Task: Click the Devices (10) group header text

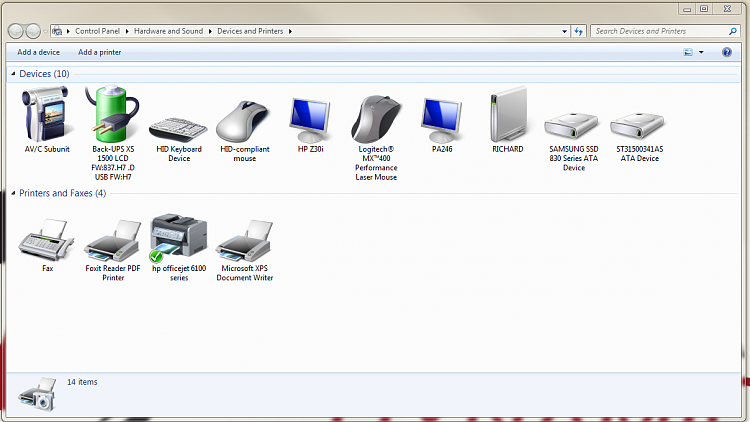Action: (x=44, y=74)
